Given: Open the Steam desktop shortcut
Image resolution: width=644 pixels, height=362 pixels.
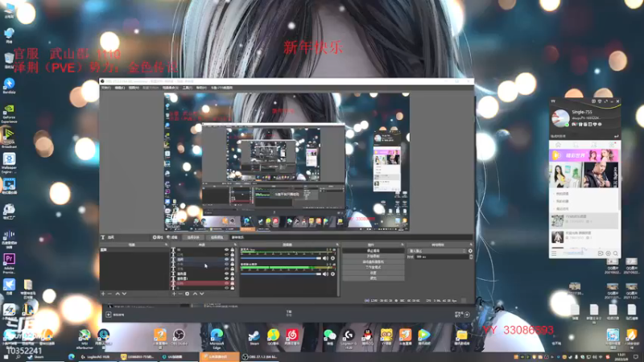Looking at the screenshot, I should coord(254,338).
